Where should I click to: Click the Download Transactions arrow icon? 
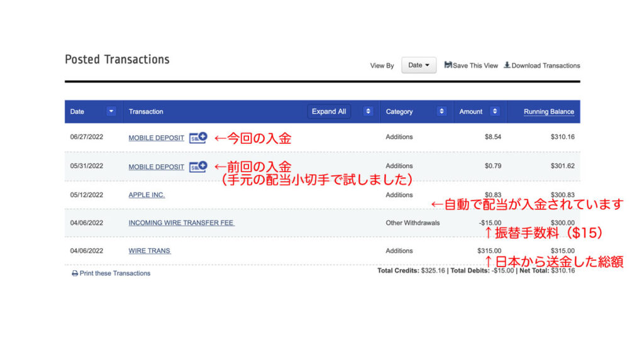pyautogui.click(x=508, y=65)
